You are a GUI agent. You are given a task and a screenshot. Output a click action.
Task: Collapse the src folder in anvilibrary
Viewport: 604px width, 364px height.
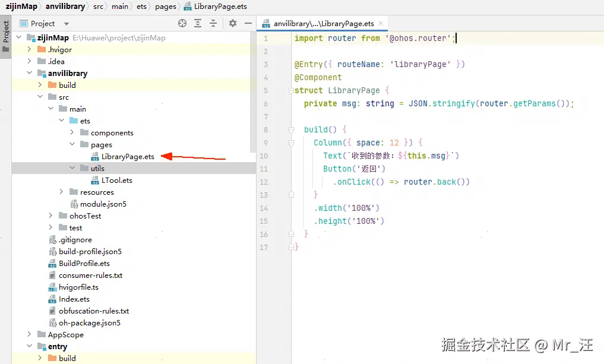tap(40, 97)
